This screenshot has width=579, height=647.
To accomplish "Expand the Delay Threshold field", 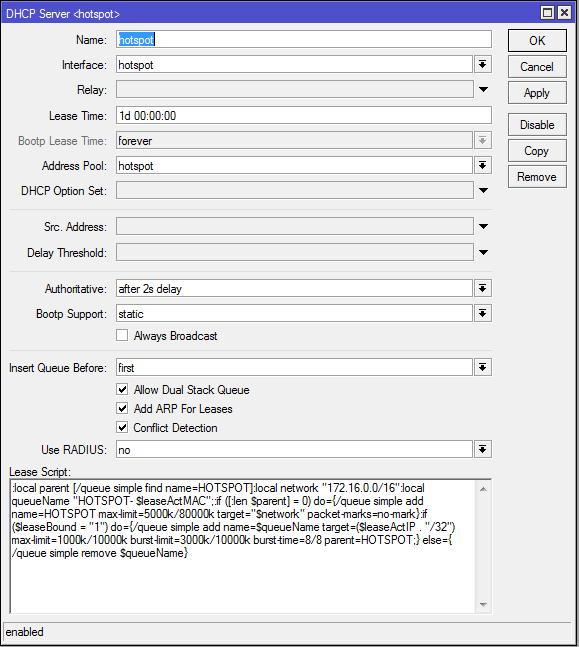I will click(483, 252).
